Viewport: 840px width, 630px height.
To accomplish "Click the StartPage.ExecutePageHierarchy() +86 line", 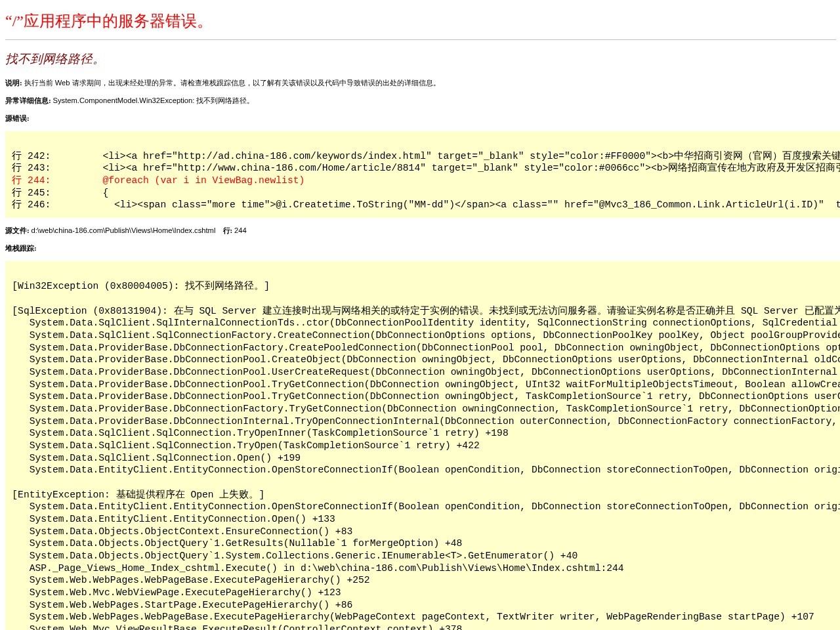I will [x=190, y=605].
